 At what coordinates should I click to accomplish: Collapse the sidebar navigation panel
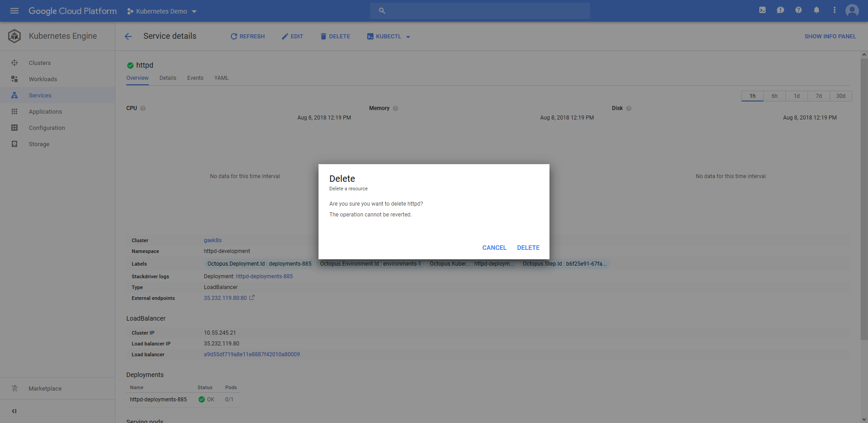coord(14,411)
